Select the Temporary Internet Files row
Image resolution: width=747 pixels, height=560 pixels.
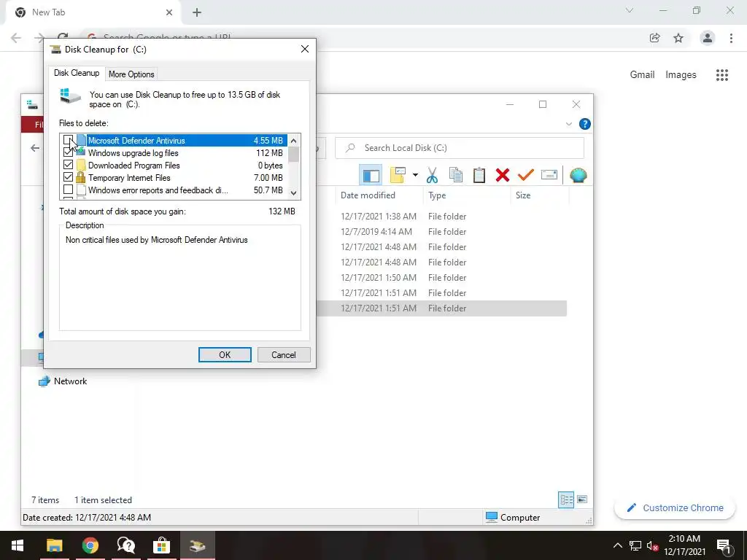[x=174, y=178]
